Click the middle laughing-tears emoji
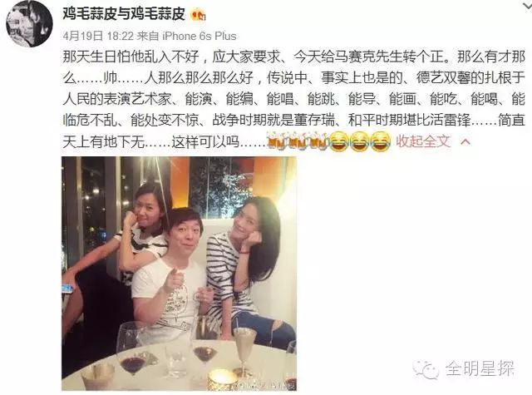 coord(359,141)
